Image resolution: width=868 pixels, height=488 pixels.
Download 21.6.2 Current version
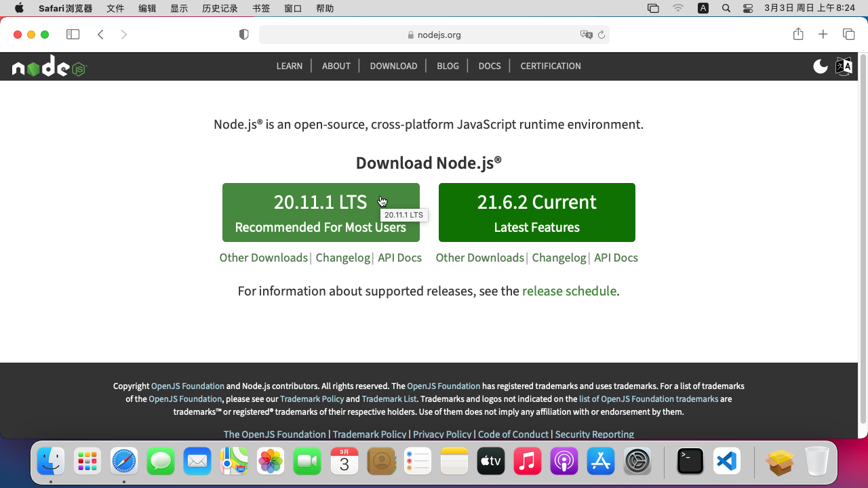click(537, 212)
